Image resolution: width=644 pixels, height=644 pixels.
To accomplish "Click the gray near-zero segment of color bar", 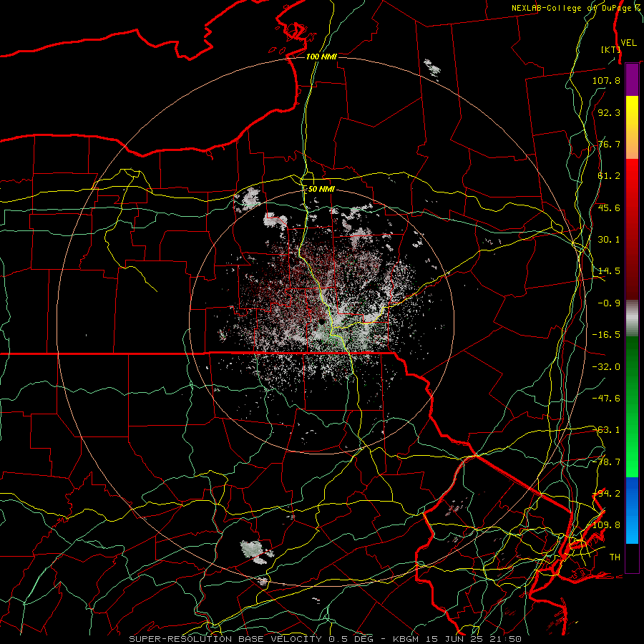I will (632, 318).
